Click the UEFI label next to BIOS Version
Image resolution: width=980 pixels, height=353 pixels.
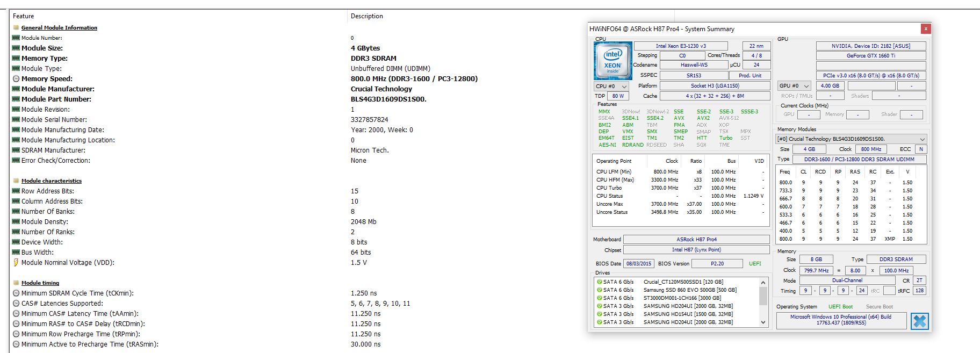pyautogui.click(x=755, y=264)
